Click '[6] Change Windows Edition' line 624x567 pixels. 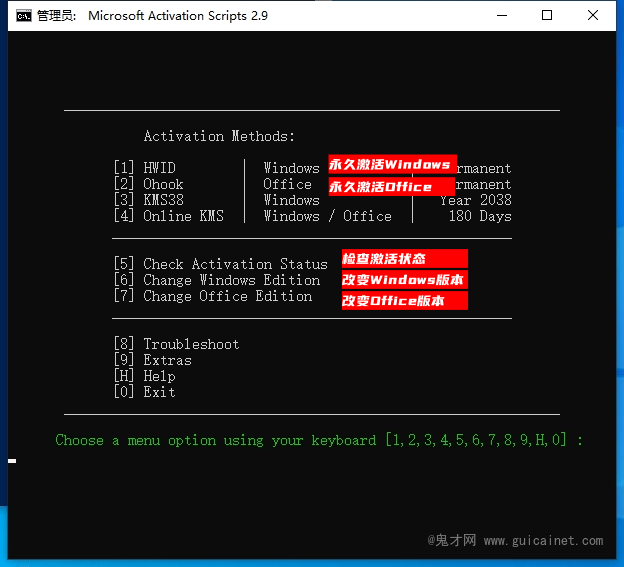(216, 280)
